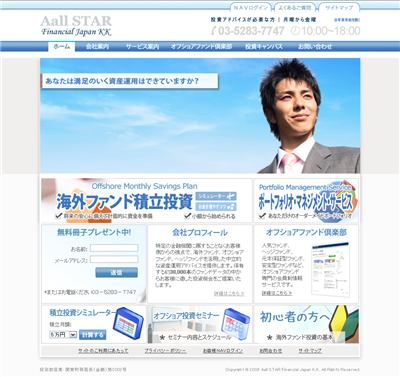Click the 会社プロフィール heading
Viewport: 400px width, 377px height.
[x=200, y=233]
